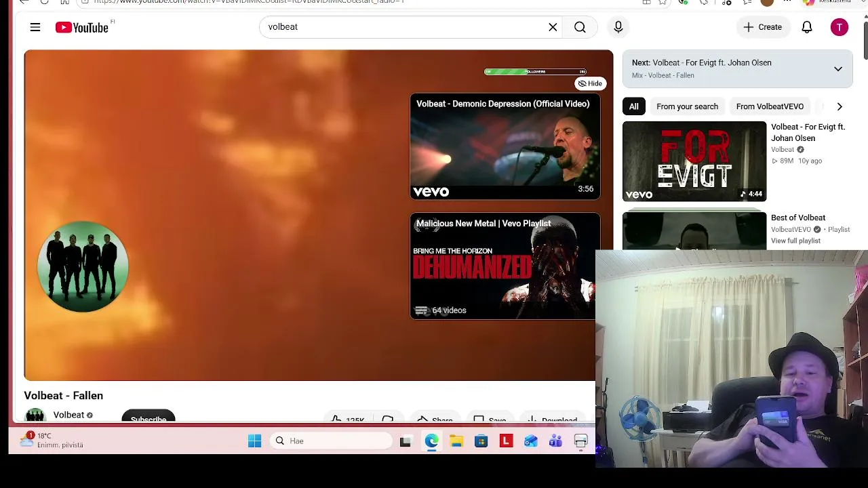The height and width of the screenshot is (488, 868).
Task: Click the browser address bar URL
Action: click(x=250, y=2)
